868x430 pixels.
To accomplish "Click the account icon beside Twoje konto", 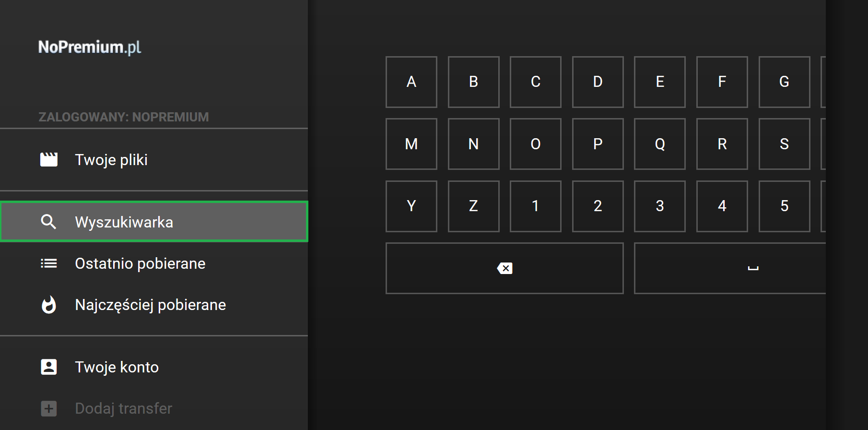I will click(x=48, y=367).
